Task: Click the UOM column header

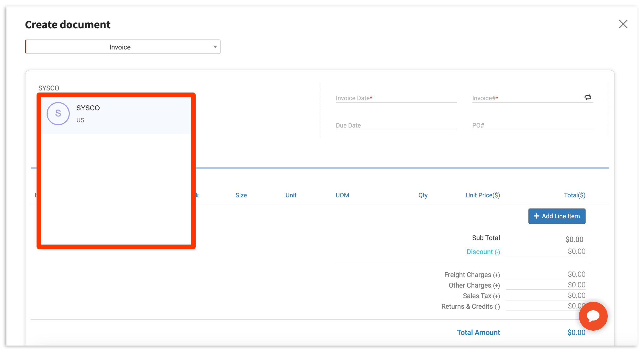Action: [x=342, y=195]
